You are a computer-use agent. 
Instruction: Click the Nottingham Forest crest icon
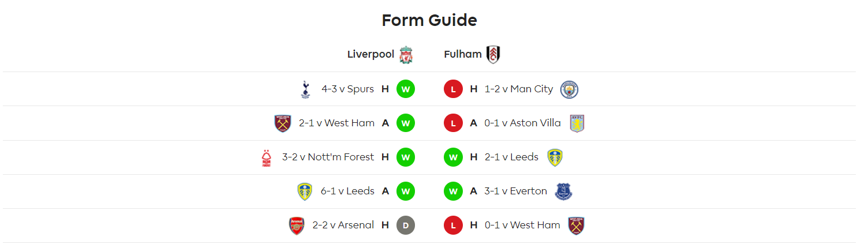pos(266,157)
